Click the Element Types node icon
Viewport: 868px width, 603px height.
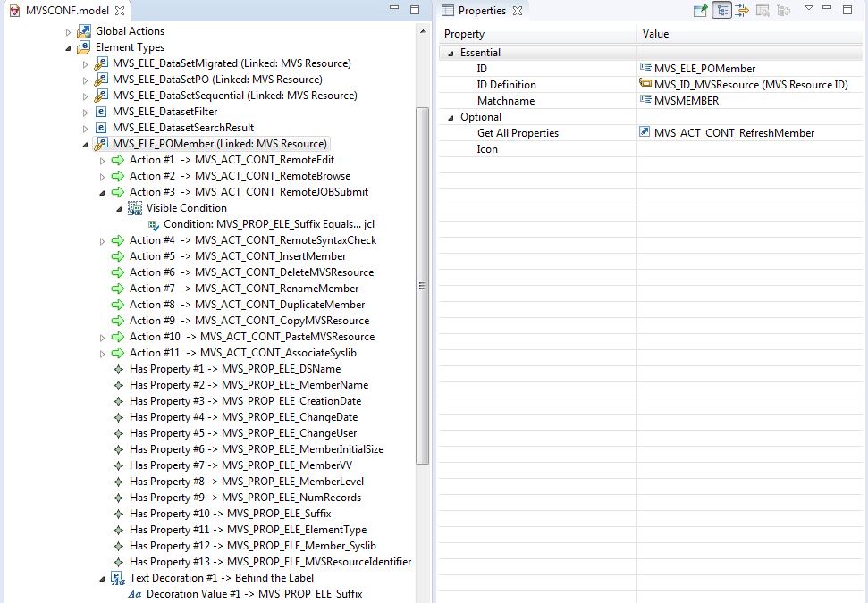click(84, 47)
